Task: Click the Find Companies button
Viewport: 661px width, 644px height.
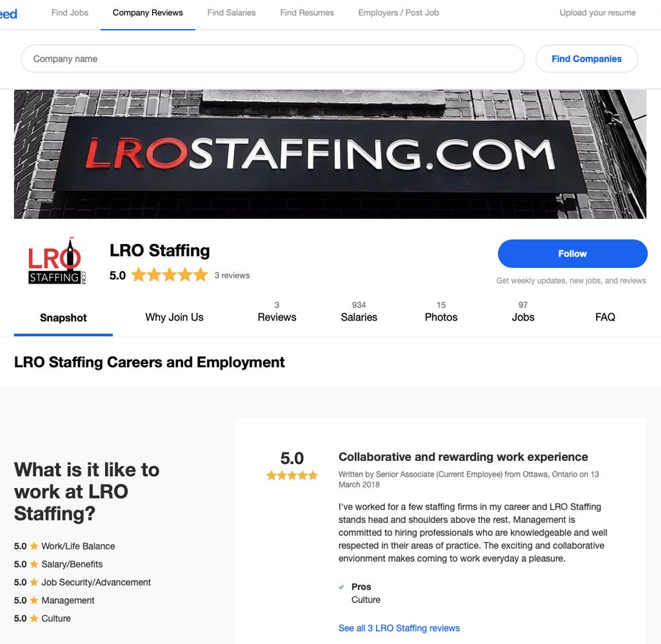Action: (586, 59)
